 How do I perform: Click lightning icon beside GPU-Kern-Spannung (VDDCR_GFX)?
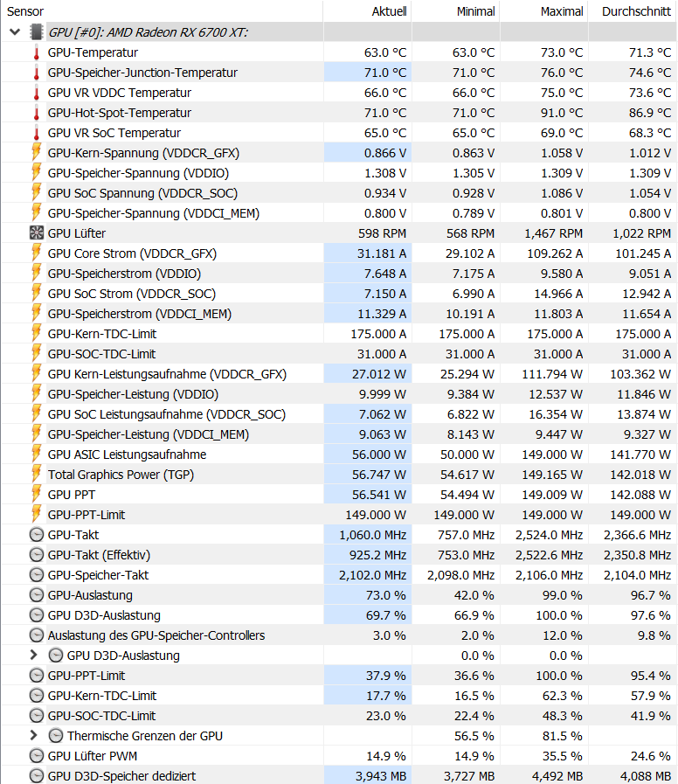(x=36, y=152)
